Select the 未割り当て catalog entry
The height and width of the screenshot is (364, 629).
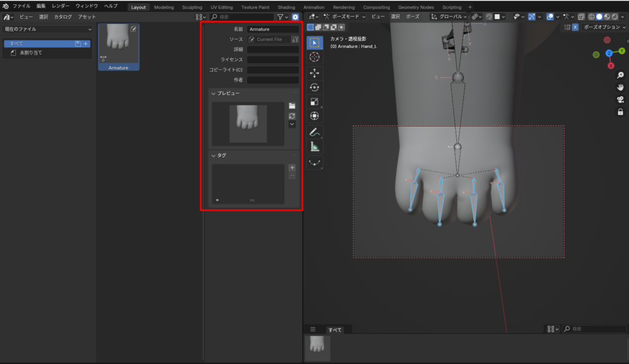[31, 53]
